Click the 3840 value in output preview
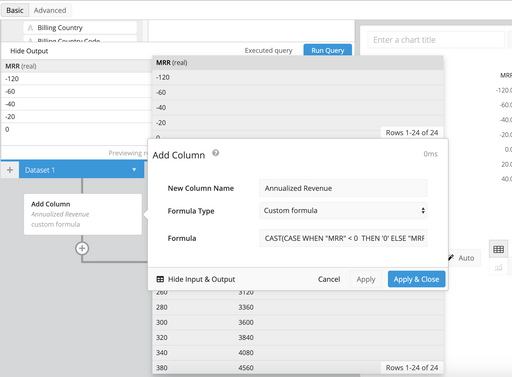Screen dimensions: 512x377 click(246, 337)
